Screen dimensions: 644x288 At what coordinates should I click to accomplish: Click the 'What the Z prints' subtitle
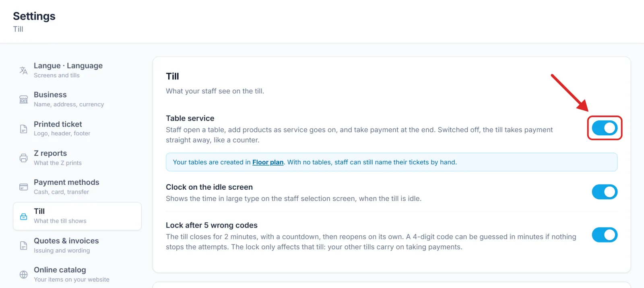click(x=58, y=163)
